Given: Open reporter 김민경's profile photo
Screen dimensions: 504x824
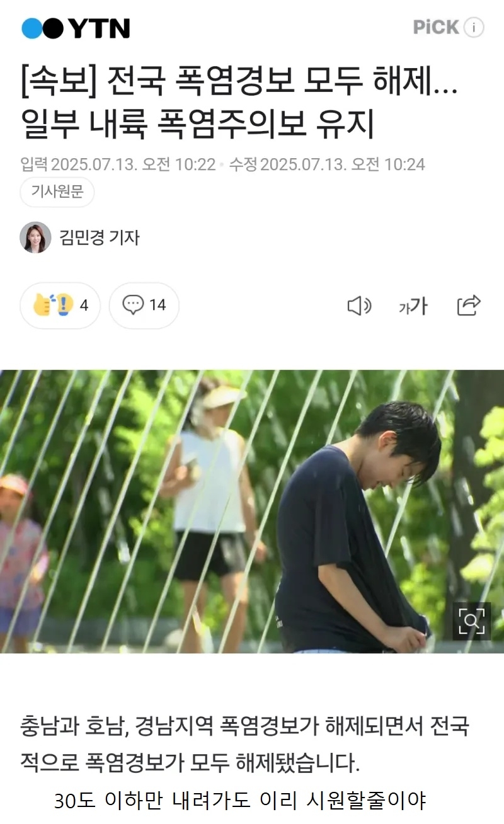Looking at the screenshot, I should click(x=35, y=237).
